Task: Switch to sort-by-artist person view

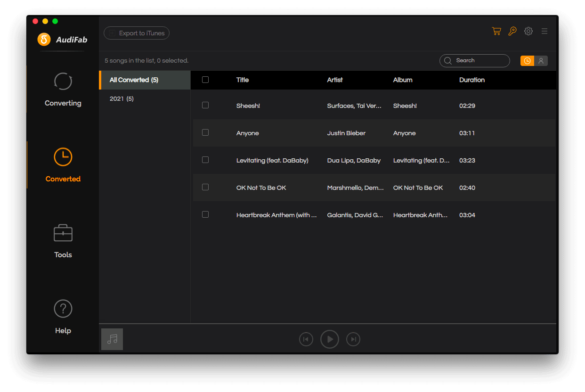Action: click(x=541, y=61)
